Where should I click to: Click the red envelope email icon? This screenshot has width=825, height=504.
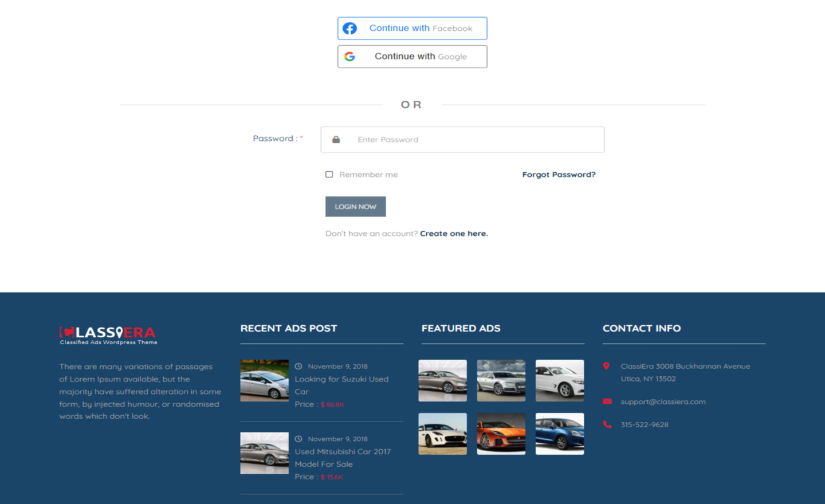pos(607,401)
